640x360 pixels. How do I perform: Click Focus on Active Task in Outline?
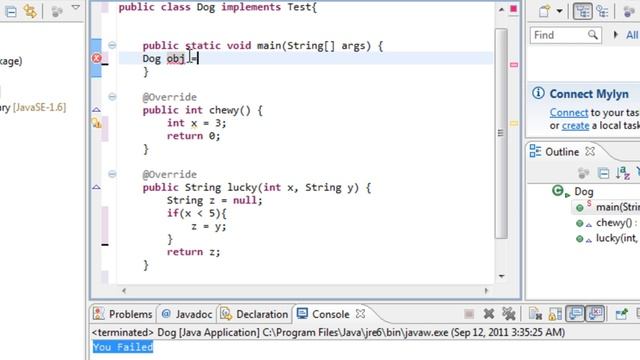coord(583,173)
